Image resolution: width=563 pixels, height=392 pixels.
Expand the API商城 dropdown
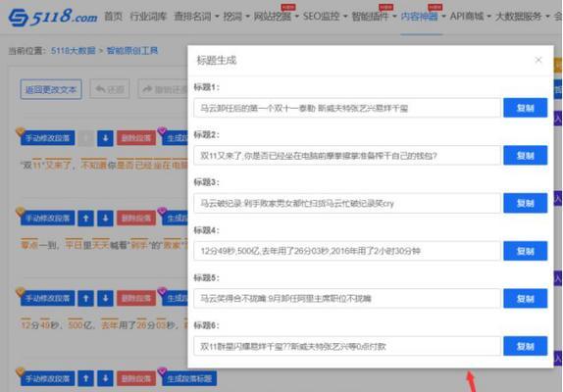pos(471,16)
